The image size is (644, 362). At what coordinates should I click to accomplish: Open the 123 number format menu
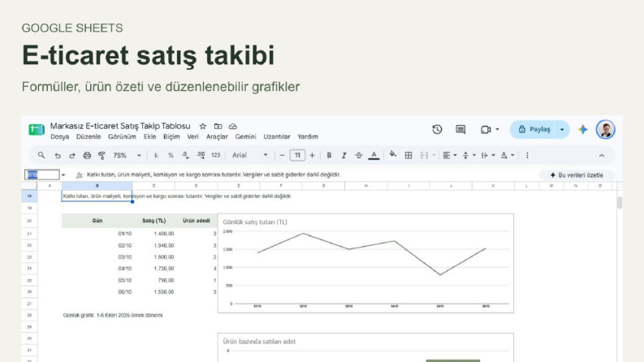coord(216,155)
